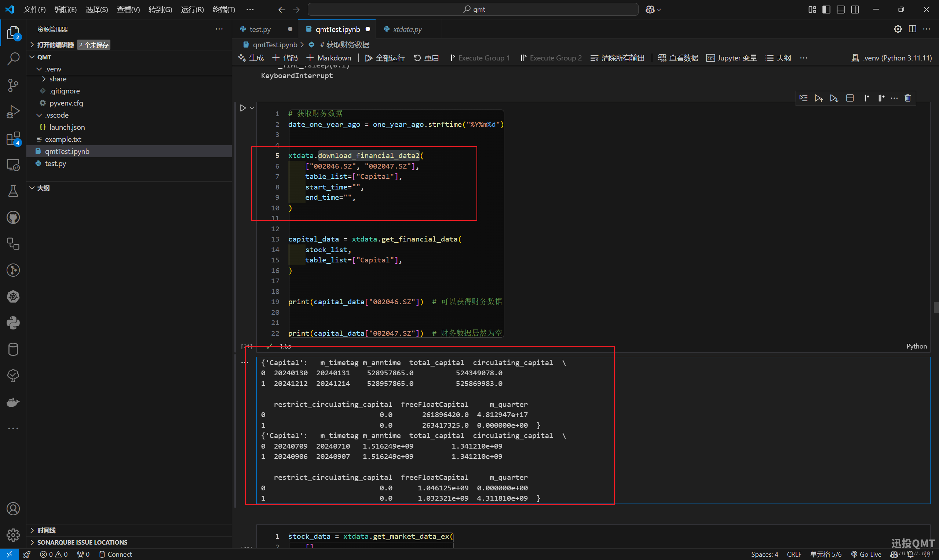Click Connect in the status bar
This screenshot has height=560, width=939.
pyautogui.click(x=116, y=555)
